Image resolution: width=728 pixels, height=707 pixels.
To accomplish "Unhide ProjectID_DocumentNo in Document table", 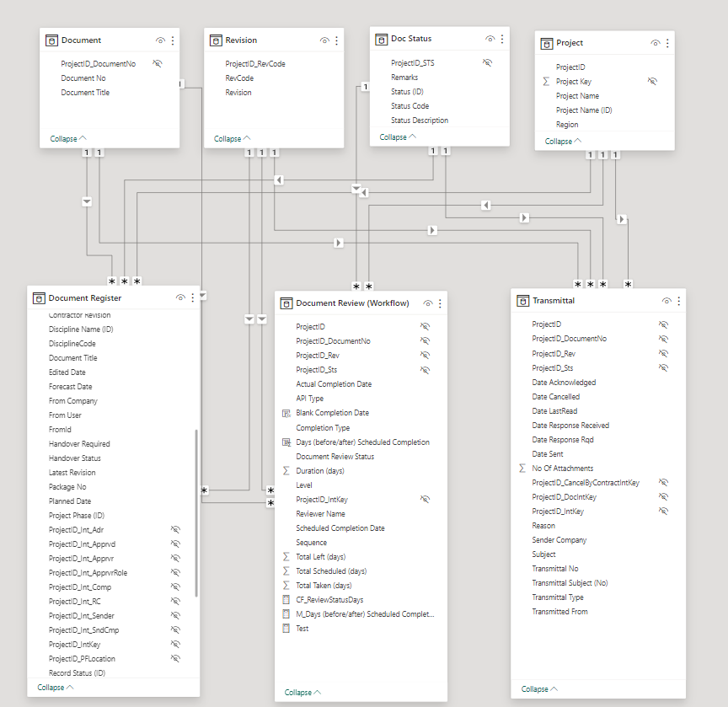I will [x=158, y=63].
